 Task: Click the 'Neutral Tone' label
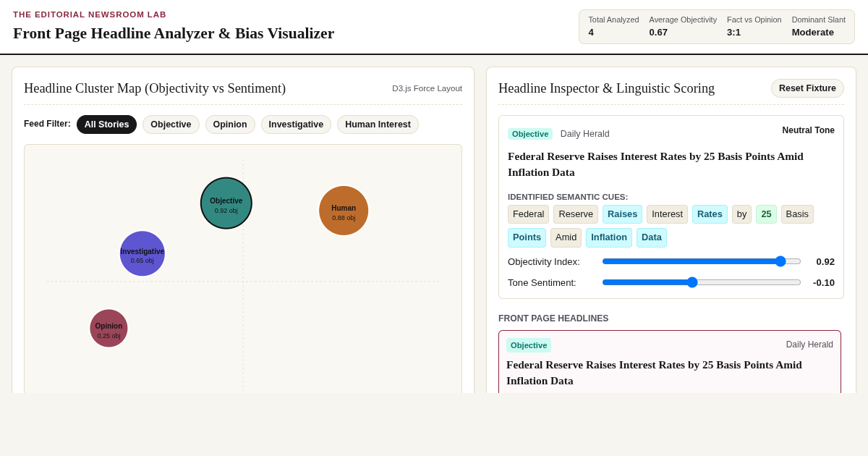[808, 130]
